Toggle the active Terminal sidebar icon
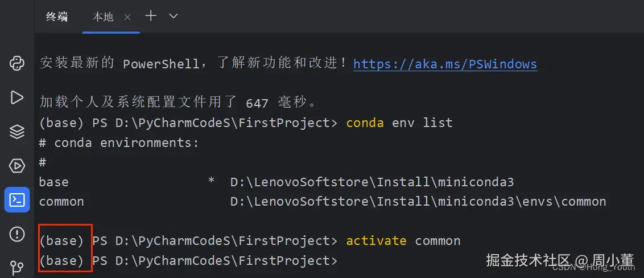 click(17, 200)
